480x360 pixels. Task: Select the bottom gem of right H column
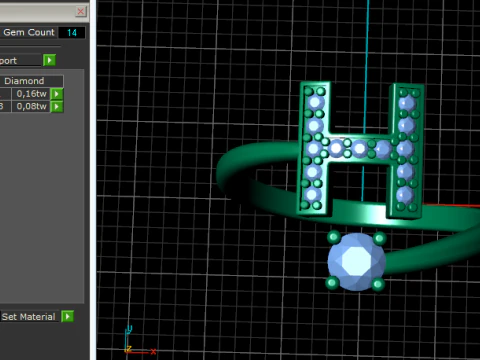pos(404,194)
